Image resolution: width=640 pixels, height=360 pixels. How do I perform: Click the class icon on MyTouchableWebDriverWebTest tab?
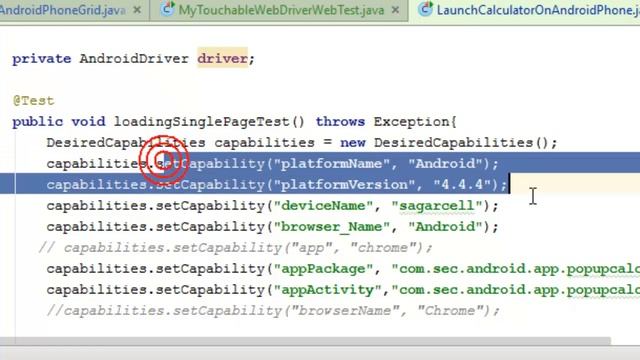[167, 9]
